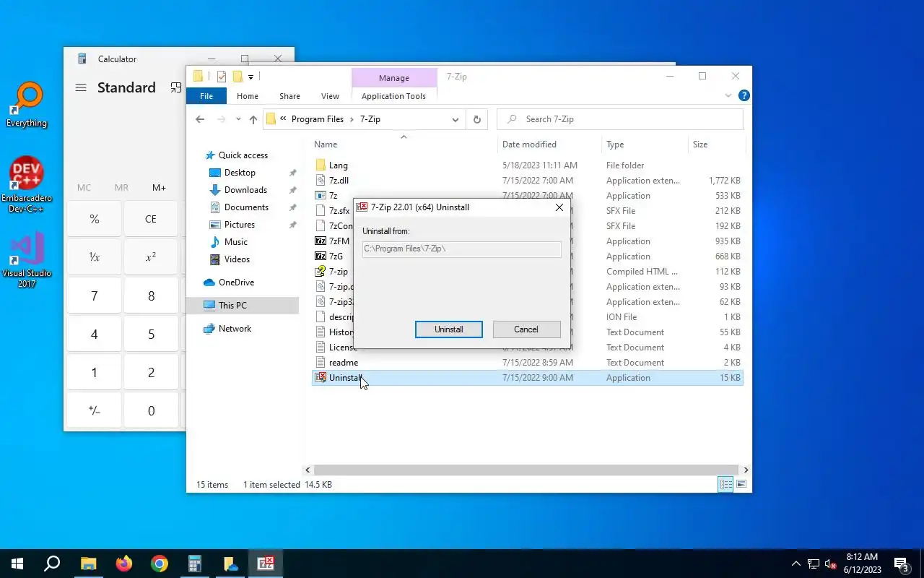Click Uninstall button in 7-Zip dialog
The height and width of the screenshot is (578, 924).
coord(449,329)
